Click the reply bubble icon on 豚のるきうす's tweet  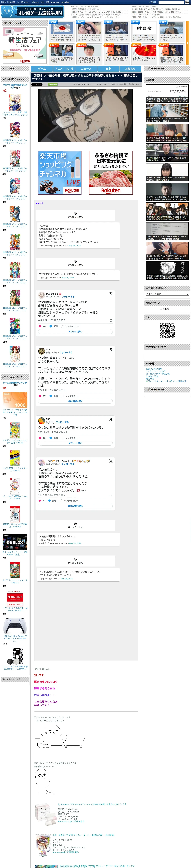pyautogui.click(x=51, y=327)
